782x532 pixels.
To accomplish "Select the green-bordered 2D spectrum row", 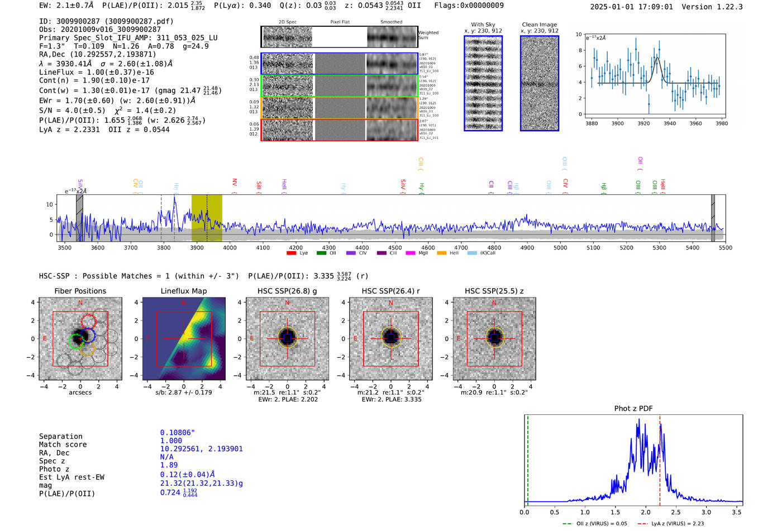I will point(339,86).
